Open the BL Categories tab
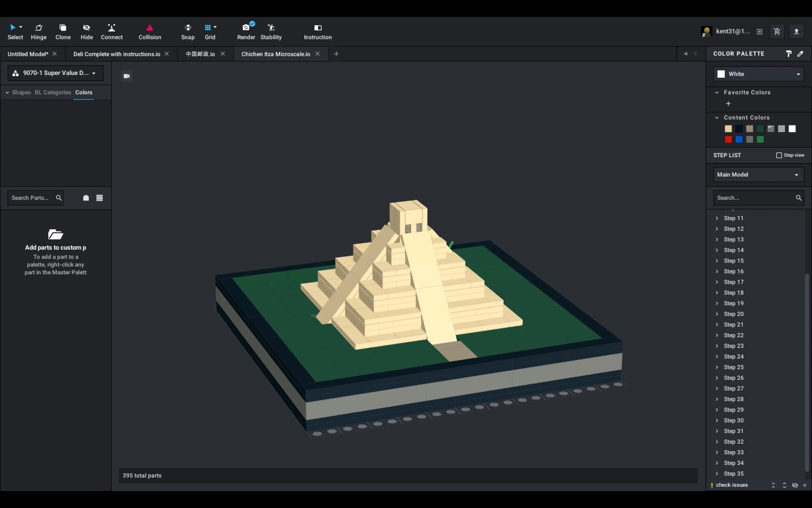The height and width of the screenshot is (508, 812). [53, 92]
